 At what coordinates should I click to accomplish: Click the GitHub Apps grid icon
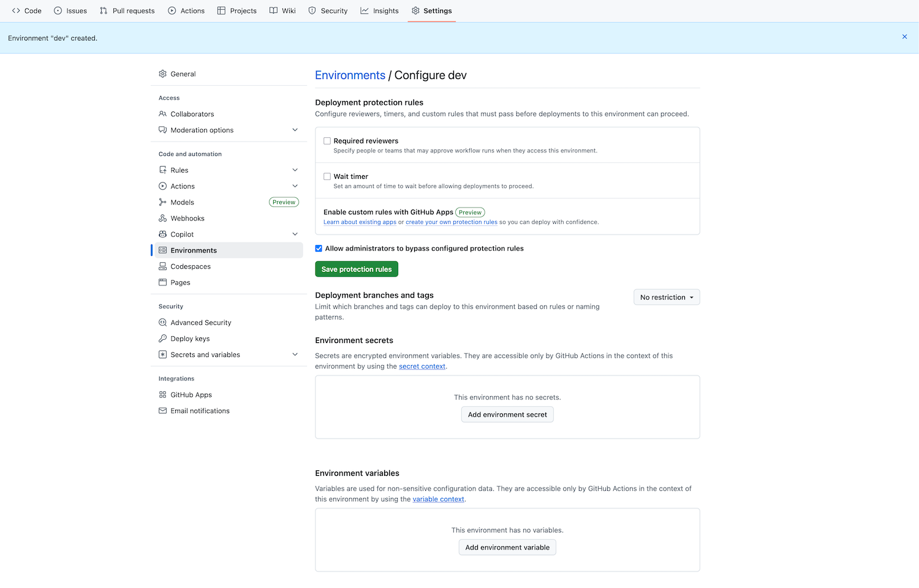pyautogui.click(x=162, y=395)
